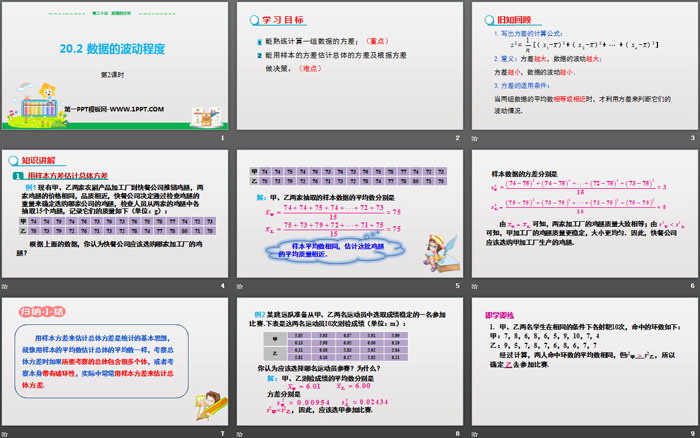The width and height of the screenshot is (700, 438).
Task: Select the 学习目标 slide thumbnail
Action: (x=350, y=69)
